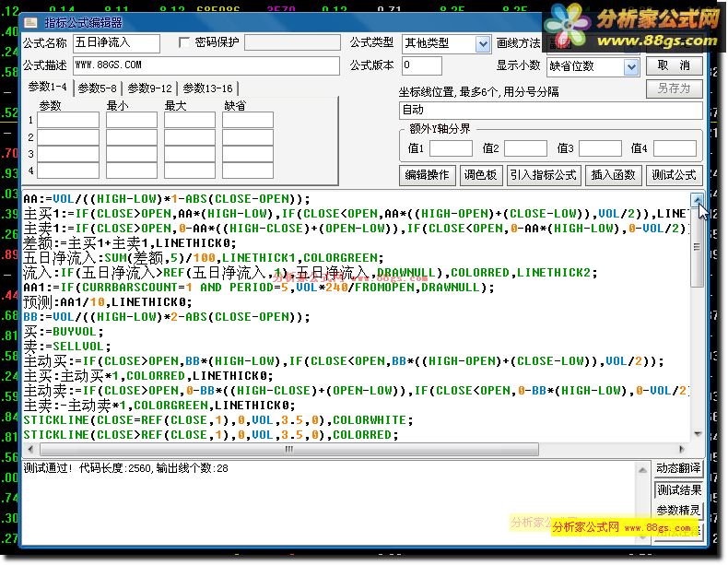Switch to the 参数1-4 tab
This screenshot has height=565, width=728.
click(47, 87)
